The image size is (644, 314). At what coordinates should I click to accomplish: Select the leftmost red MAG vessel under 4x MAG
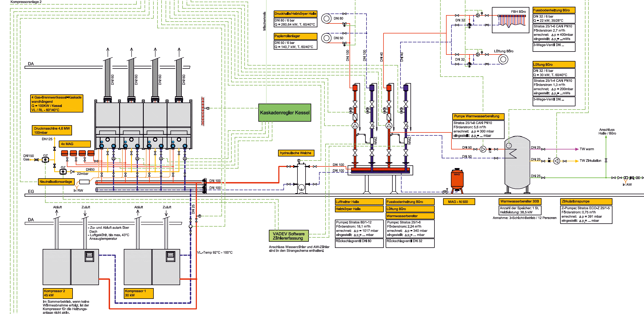point(64,153)
